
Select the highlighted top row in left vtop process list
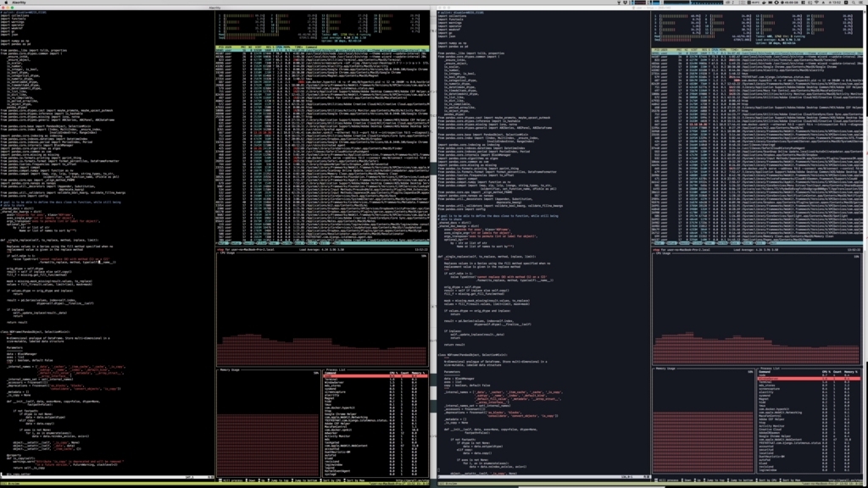click(376, 376)
